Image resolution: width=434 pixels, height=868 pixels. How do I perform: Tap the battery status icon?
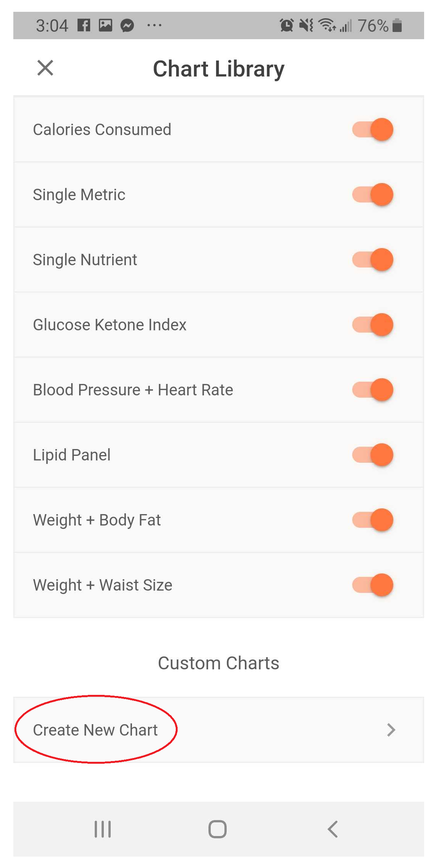click(x=397, y=25)
